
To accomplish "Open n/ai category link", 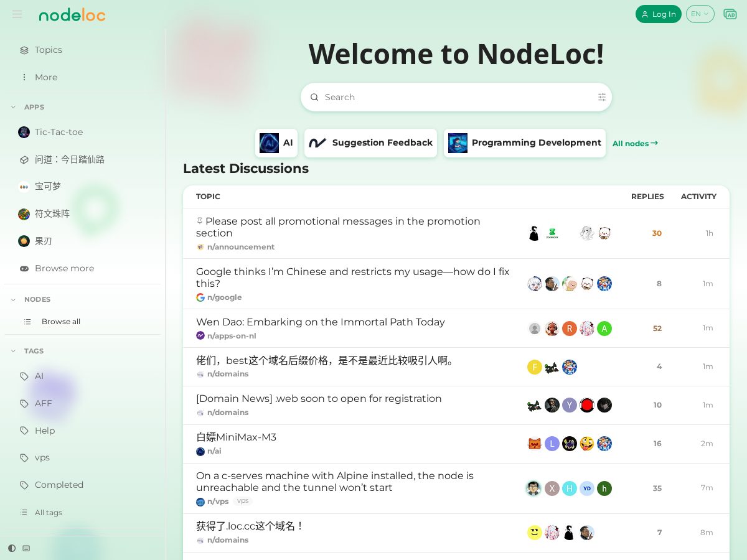I will point(209,451).
